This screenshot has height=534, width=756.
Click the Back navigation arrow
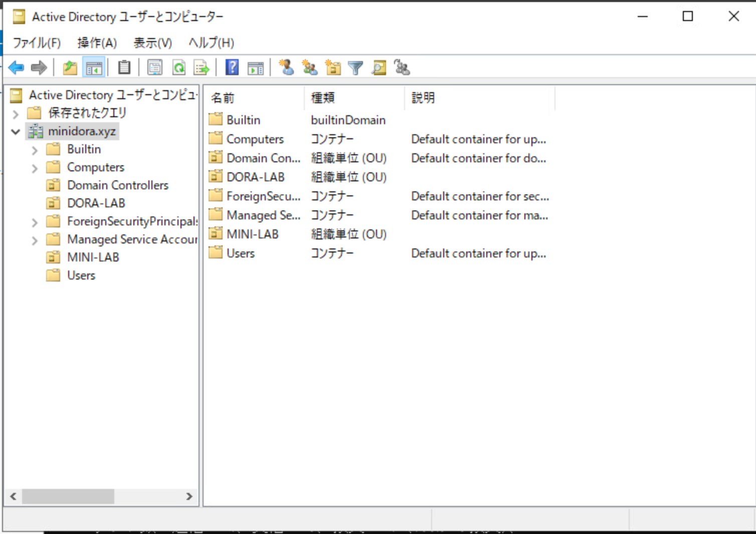tap(16, 67)
